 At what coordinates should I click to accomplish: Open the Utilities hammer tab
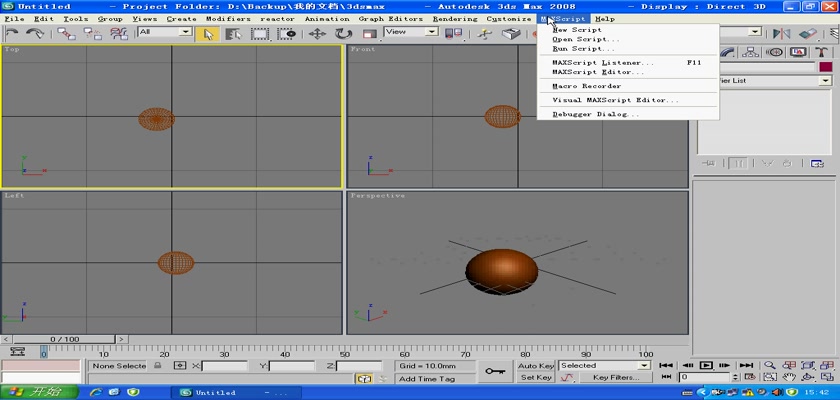pos(822,52)
